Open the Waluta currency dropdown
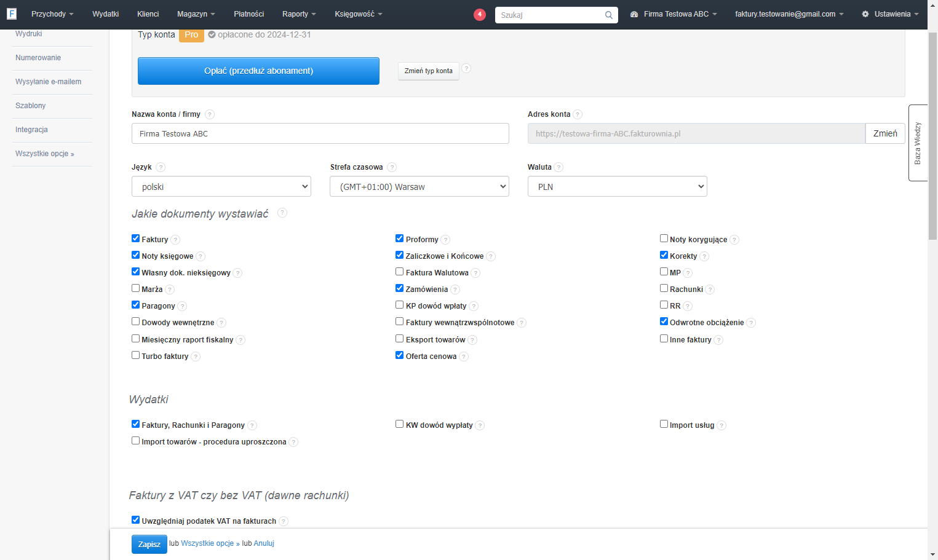The image size is (938, 560). 618,186
